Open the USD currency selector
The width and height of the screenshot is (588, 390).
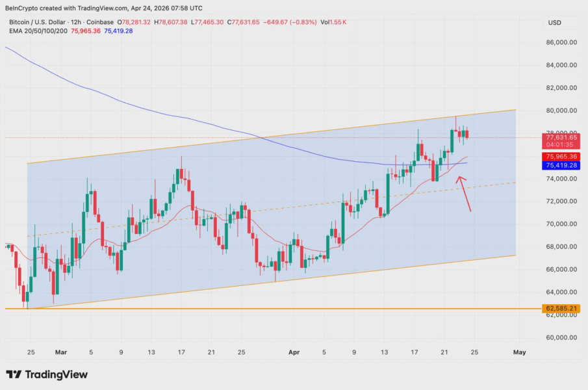point(555,23)
